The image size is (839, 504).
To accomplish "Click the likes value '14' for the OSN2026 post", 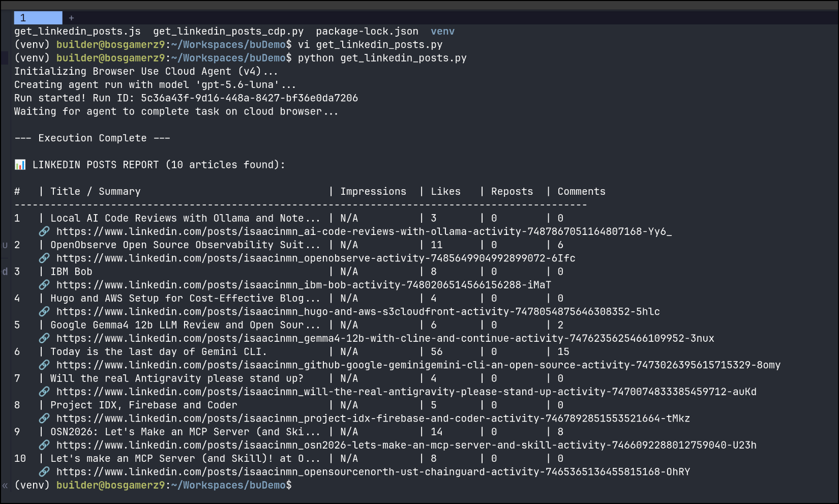I will coord(437,432).
